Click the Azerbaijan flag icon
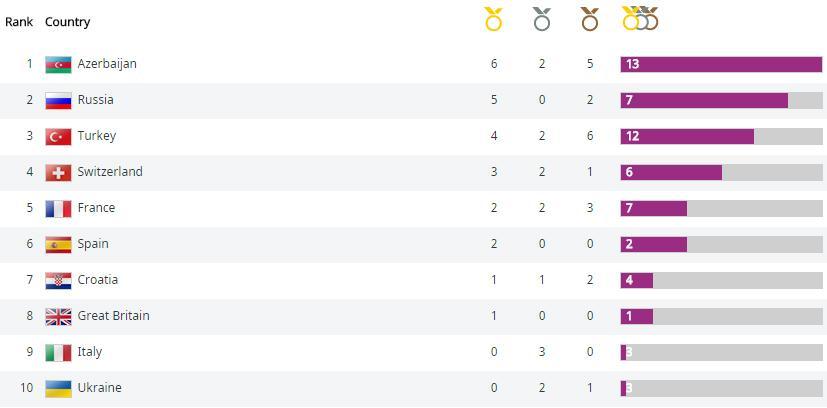 [x=58, y=64]
